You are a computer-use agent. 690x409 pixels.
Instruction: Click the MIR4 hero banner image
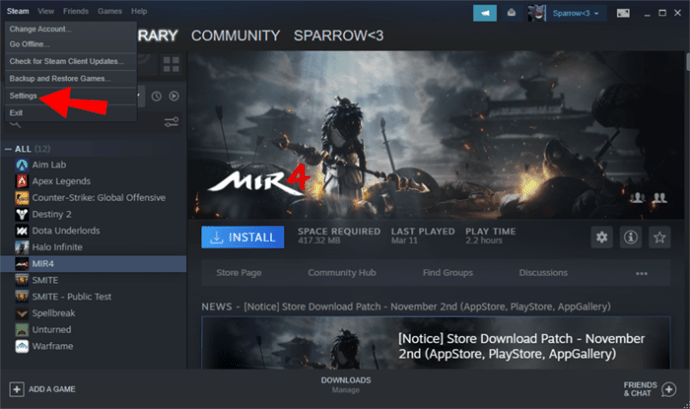(436, 135)
